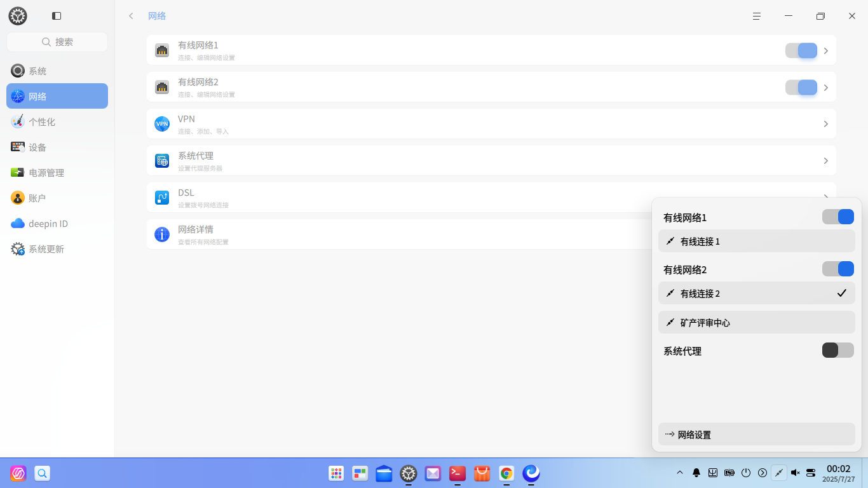Screen dimensions: 868x488
Task: Click the battery icon in the tray
Action: (x=729, y=473)
